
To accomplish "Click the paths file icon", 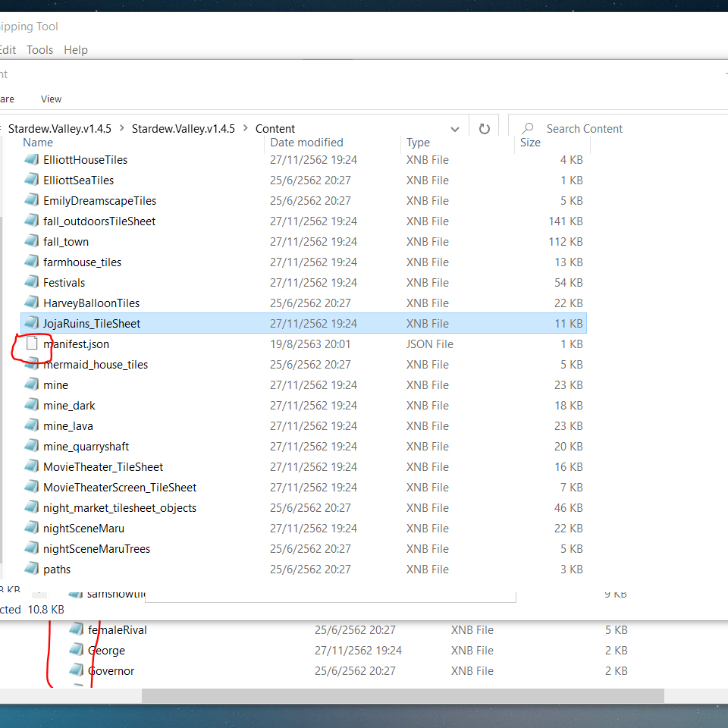I will [32, 568].
